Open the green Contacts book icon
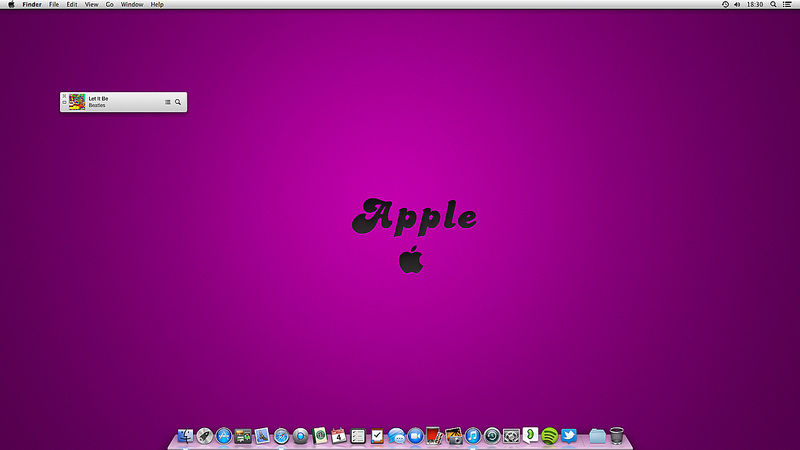This screenshot has height=450, width=800. (x=320, y=435)
